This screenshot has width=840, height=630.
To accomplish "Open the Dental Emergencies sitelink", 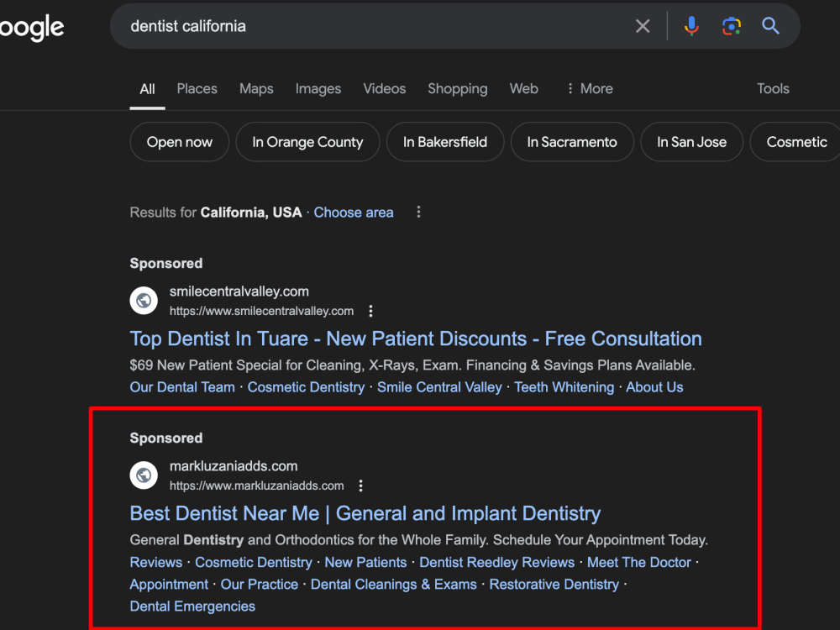I will pos(192,606).
